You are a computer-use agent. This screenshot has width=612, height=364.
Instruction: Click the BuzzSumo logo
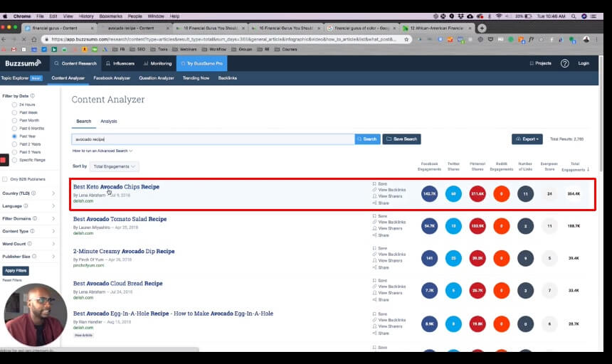(x=23, y=63)
